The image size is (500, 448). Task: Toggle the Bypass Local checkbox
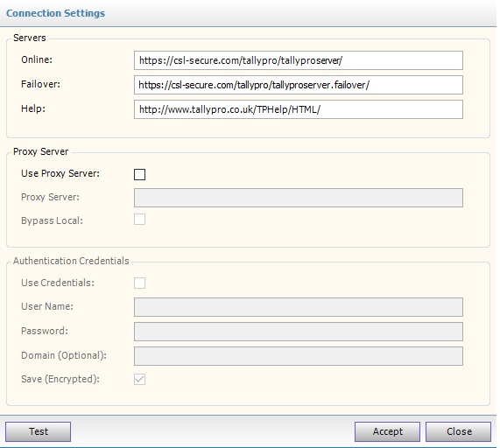coord(140,220)
